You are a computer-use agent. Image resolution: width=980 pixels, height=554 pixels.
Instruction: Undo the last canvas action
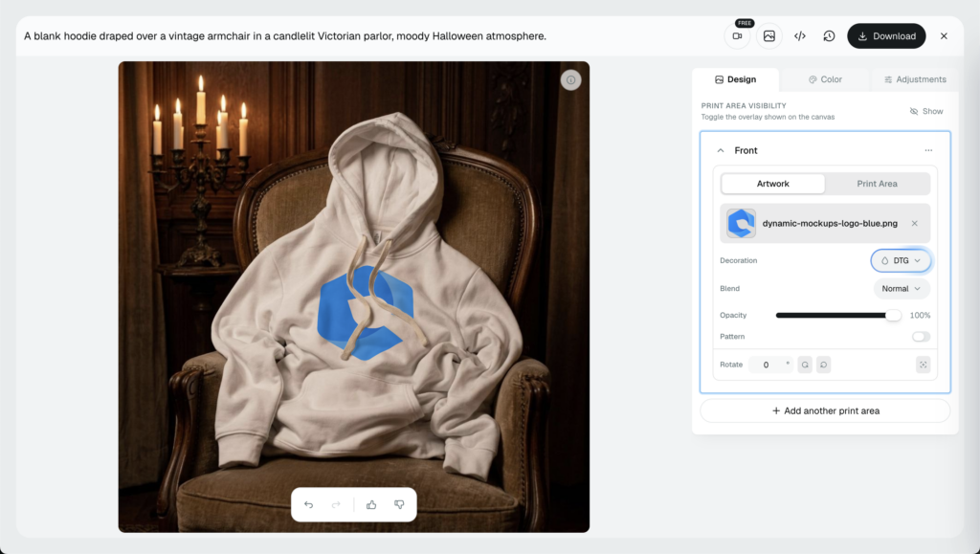tap(309, 504)
